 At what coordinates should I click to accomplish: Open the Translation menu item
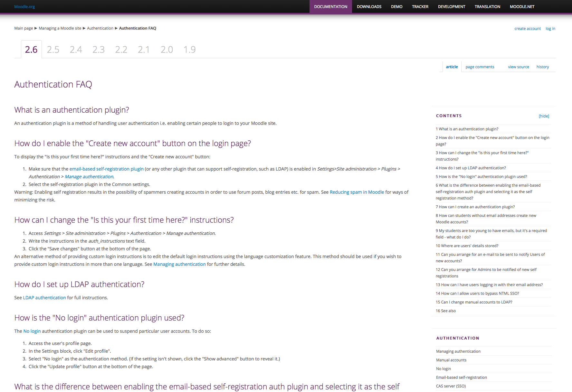(x=487, y=6)
